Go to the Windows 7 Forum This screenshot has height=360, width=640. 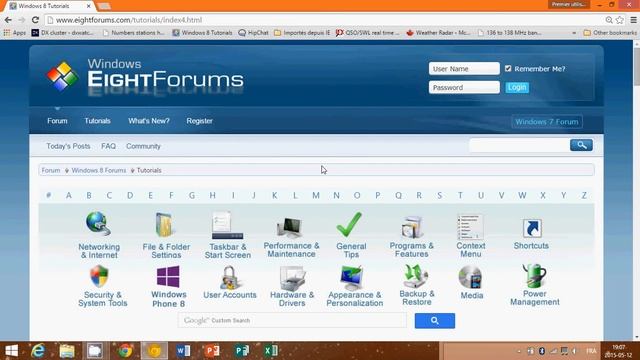click(547, 122)
